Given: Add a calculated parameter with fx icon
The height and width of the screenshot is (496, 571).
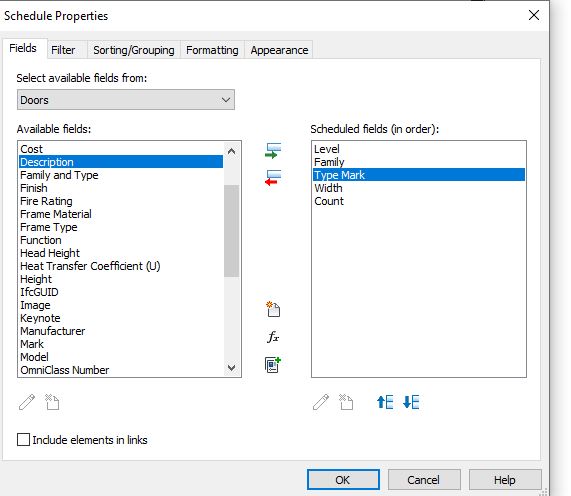Looking at the screenshot, I should tap(273, 337).
